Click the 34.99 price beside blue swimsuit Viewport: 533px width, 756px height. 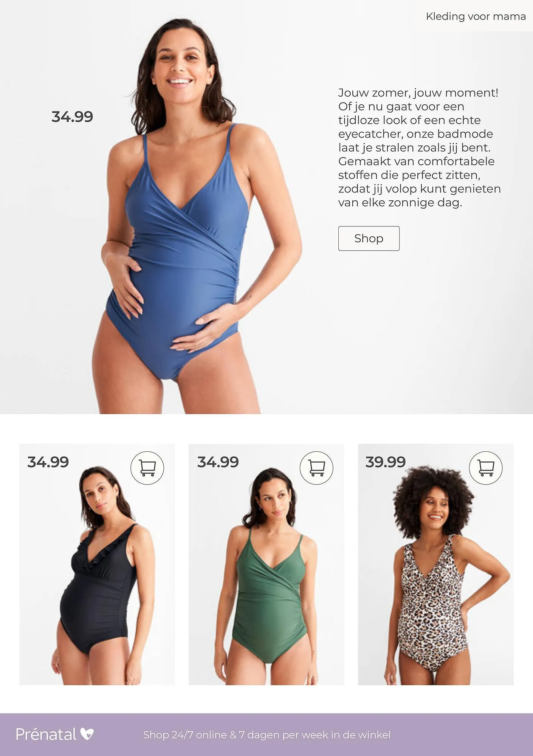(72, 117)
